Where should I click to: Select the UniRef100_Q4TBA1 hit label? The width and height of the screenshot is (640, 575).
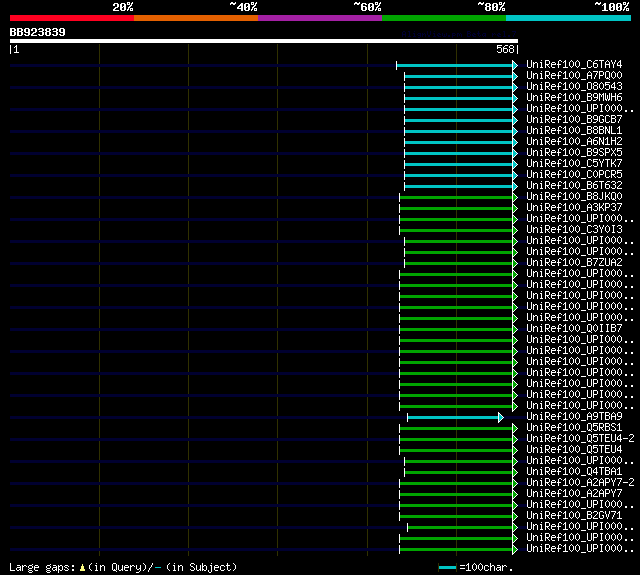click(x=574, y=472)
